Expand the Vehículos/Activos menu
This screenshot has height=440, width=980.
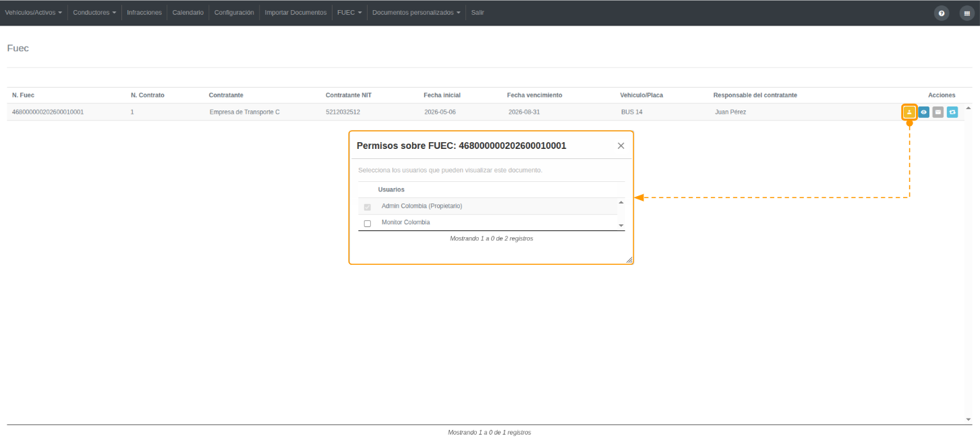click(34, 13)
